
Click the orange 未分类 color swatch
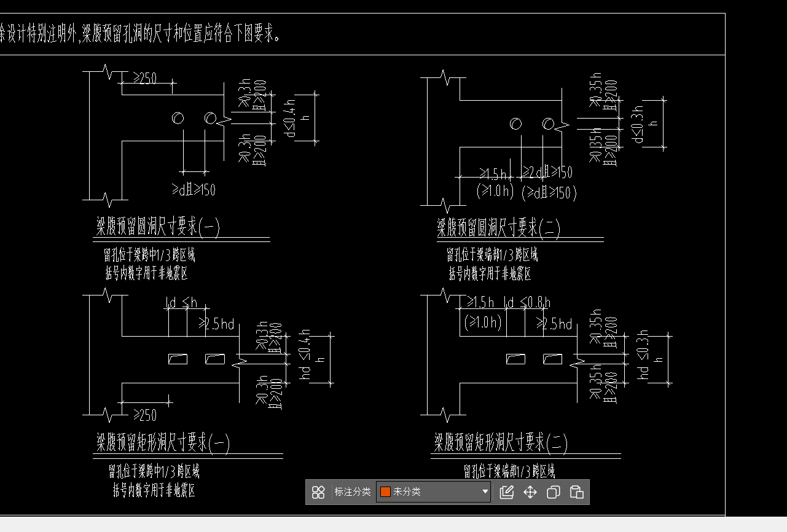(x=385, y=491)
